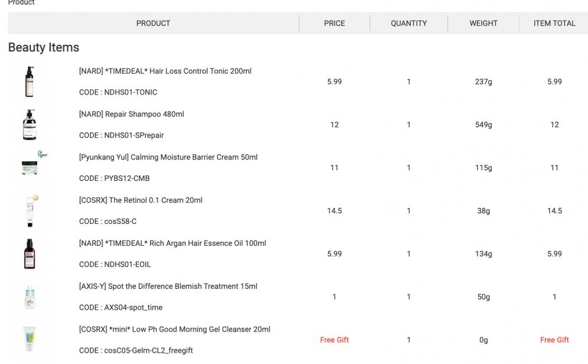Image resolution: width=588 pixels, height=364 pixels.
Task: Open the Calming Moisture Barrier Cream image
Action: click(x=30, y=167)
